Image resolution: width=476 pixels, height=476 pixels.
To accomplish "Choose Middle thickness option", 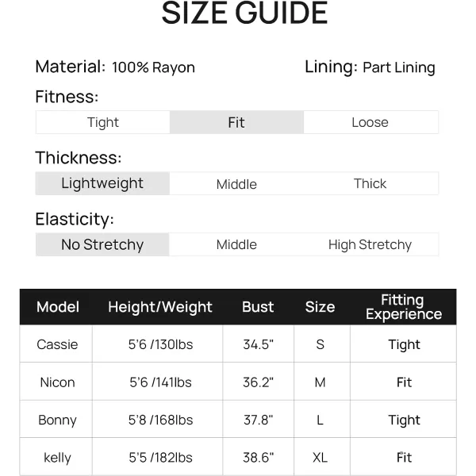I will tap(236, 184).
